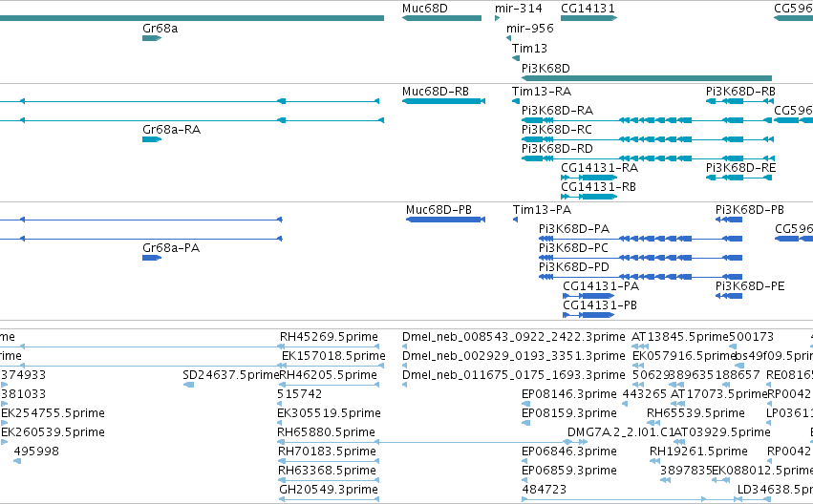Select the Pi3K68D-RD transcript label
Screen dimensions: 813x504
[557, 149]
